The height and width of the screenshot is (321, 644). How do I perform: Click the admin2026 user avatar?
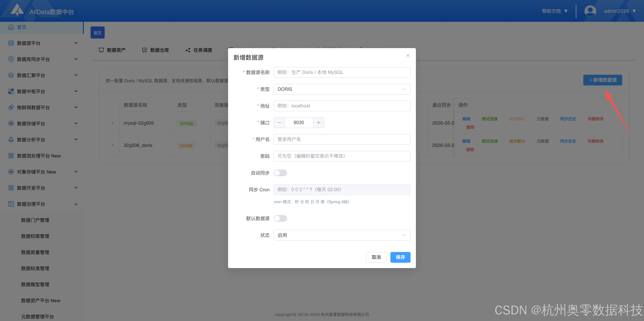tap(590, 11)
